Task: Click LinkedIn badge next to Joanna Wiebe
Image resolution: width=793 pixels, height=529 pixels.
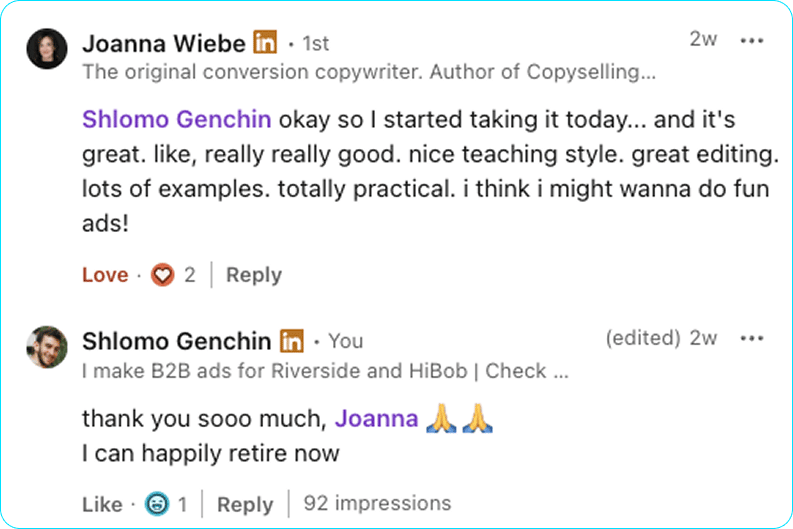Action: (265, 43)
